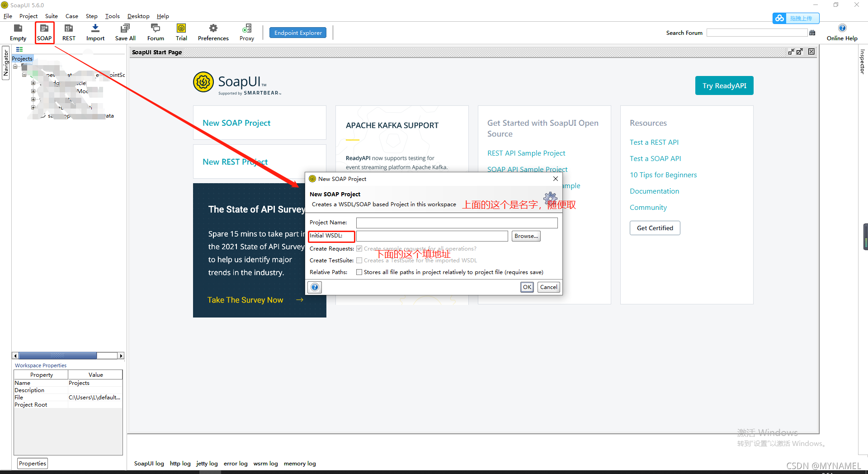Click the Try ReadyAPI button
This screenshot has width=868, height=474.
coord(724,85)
